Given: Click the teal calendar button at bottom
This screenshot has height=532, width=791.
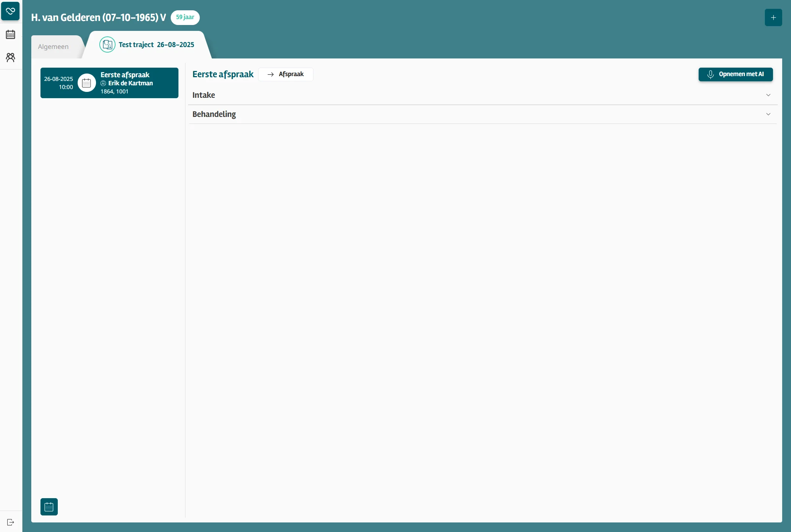Looking at the screenshot, I should point(49,507).
